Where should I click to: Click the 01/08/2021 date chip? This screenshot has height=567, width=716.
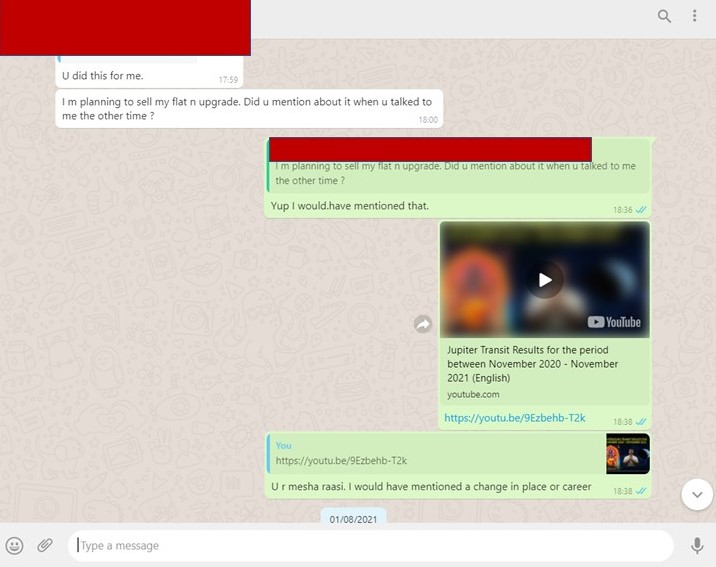354,519
